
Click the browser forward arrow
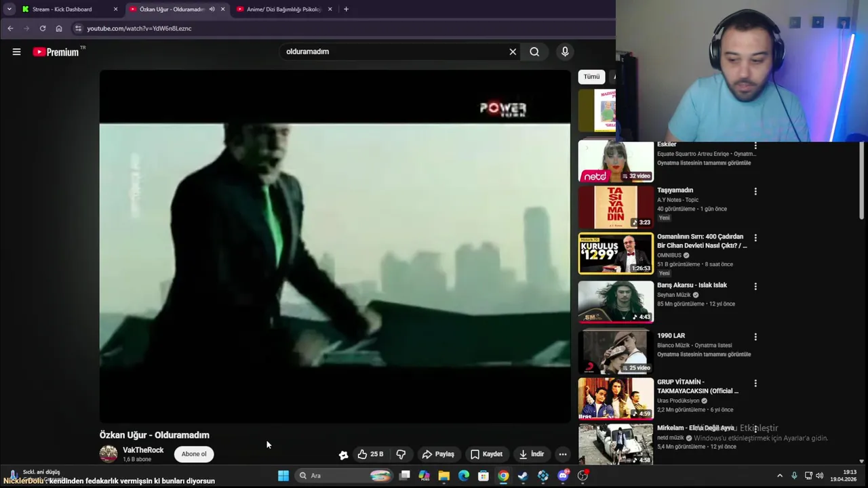click(26, 28)
